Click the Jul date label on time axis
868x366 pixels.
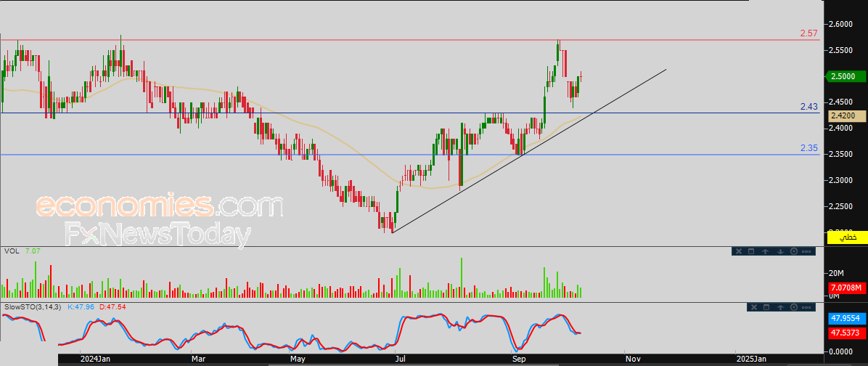(x=401, y=359)
